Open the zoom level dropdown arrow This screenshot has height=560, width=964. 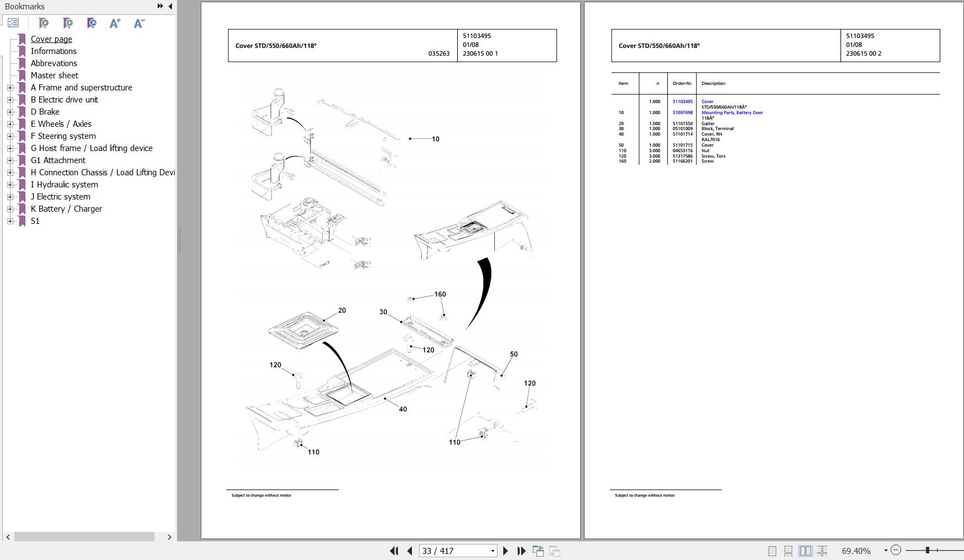(x=886, y=551)
